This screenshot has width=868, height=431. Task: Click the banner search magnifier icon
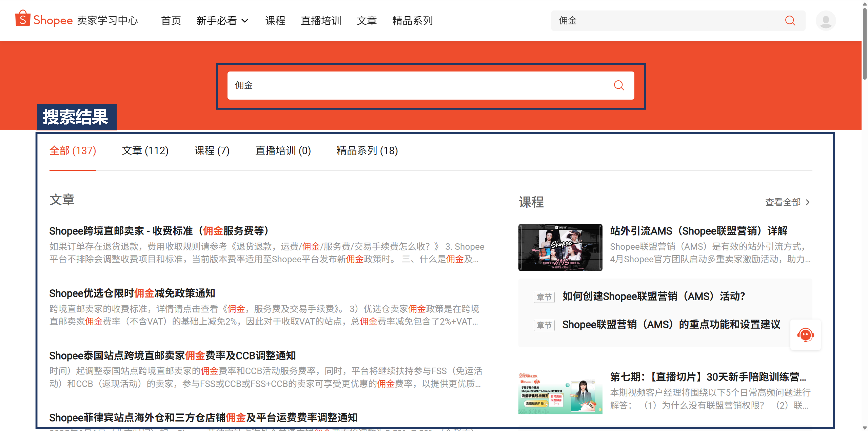pyautogui.click(x=619, y=85)
